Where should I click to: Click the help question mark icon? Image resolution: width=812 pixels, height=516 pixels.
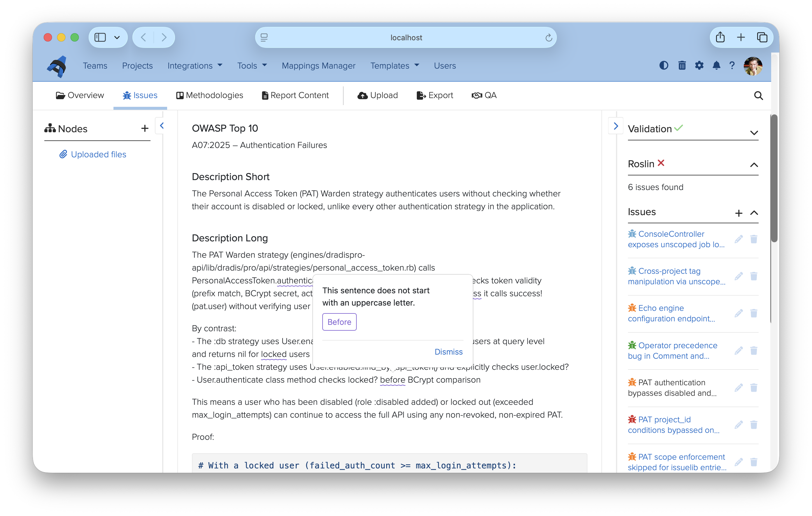click(732, 65)
